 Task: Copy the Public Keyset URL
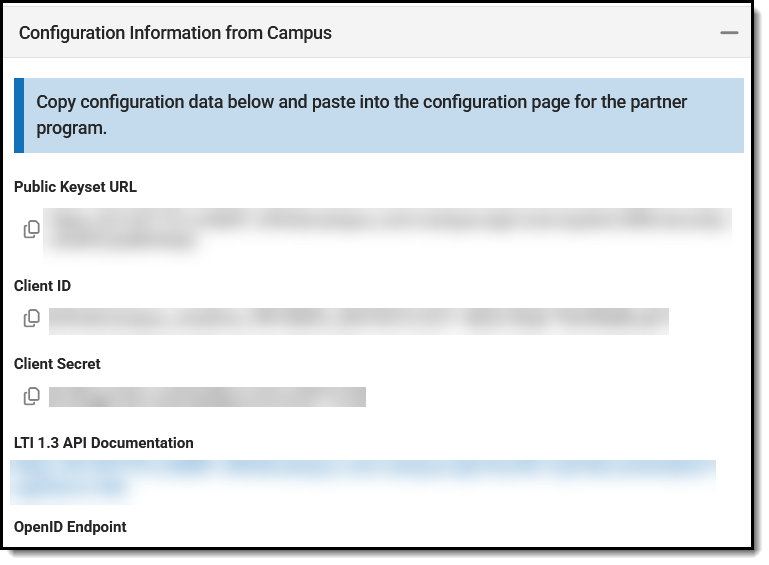pos(32,229)
